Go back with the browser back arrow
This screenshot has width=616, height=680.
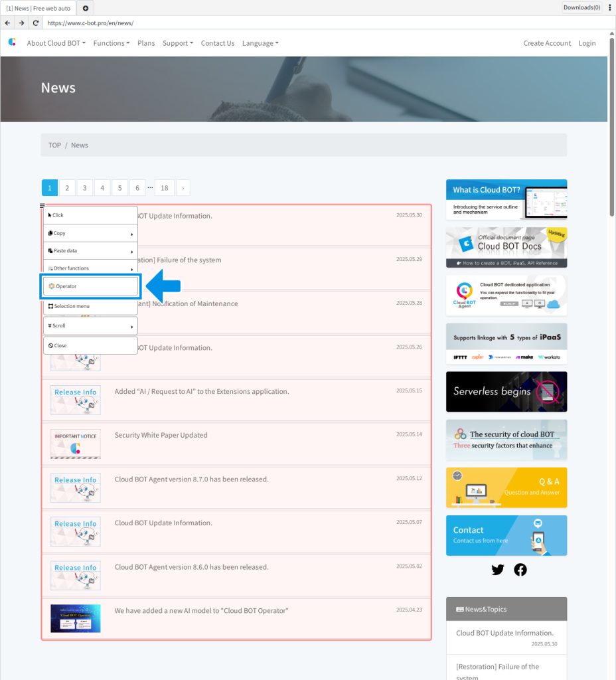coord(7,23)
